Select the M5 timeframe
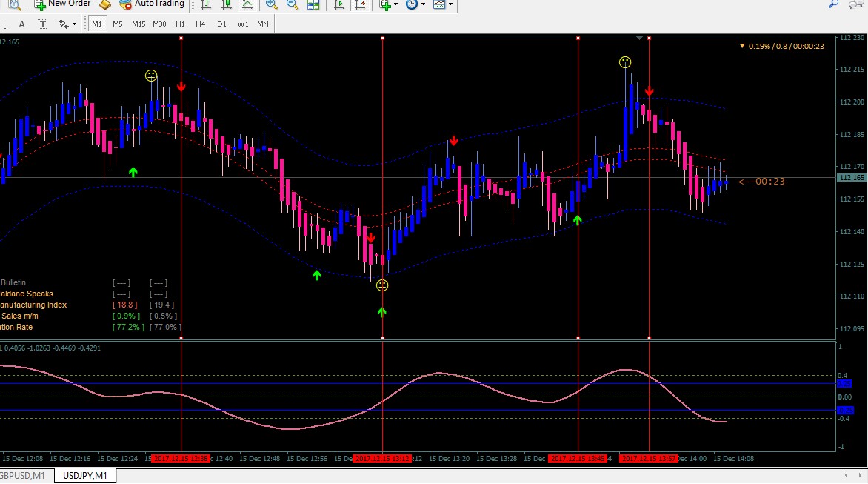 117,24
